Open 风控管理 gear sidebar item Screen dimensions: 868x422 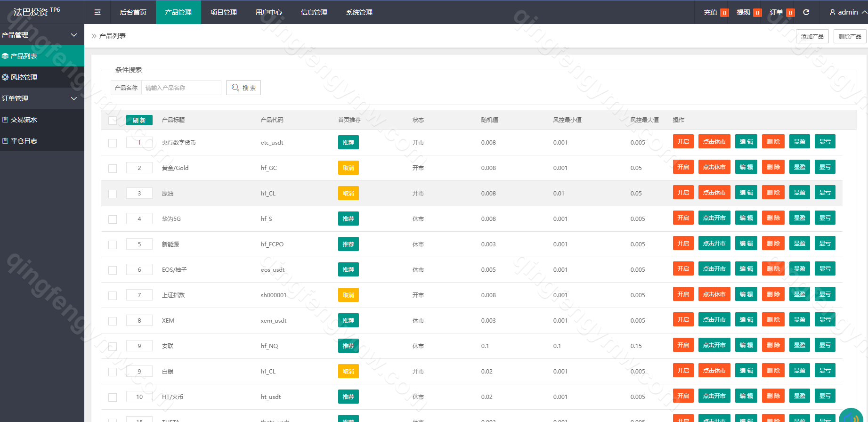(x=42, y=77)
